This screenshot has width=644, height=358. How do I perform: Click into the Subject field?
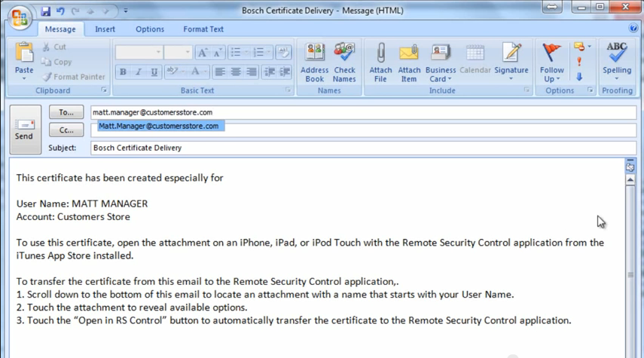coord(364,148)
